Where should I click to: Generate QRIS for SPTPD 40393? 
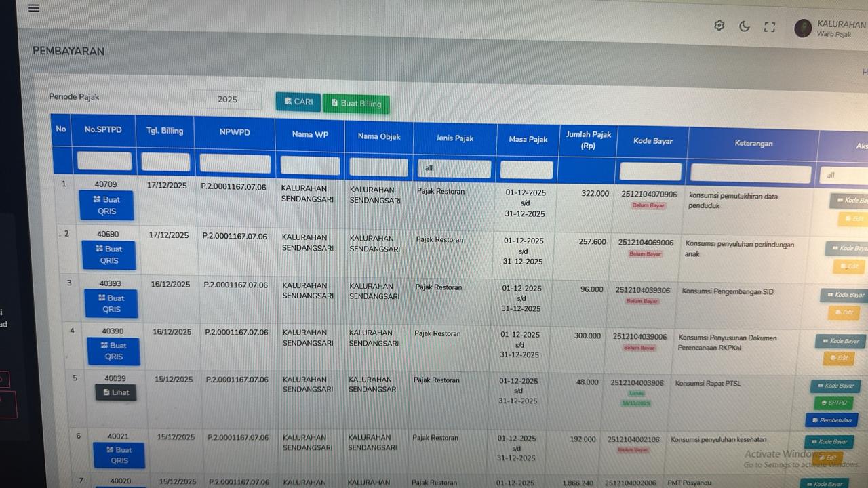[111, 304]
